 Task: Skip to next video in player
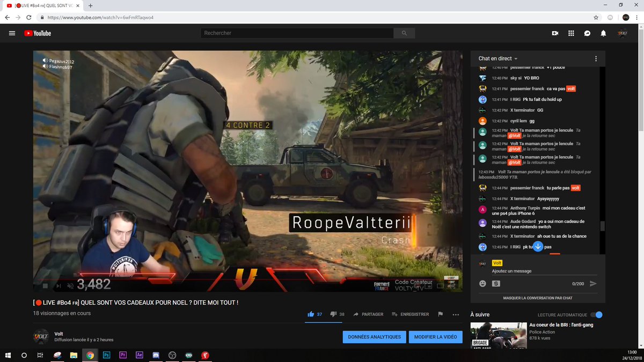(58, 286)
